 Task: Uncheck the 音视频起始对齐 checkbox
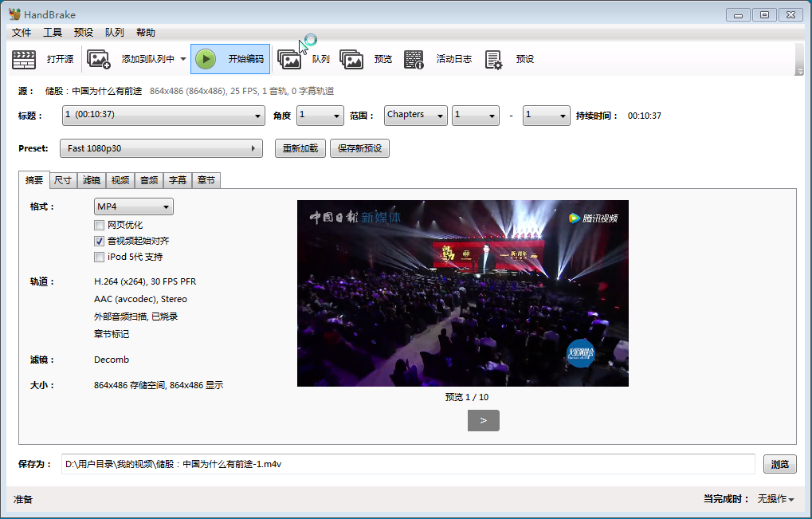click(100, 241)
